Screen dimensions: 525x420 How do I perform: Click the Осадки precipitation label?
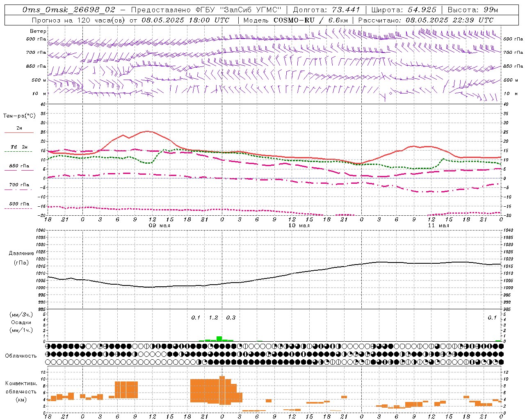[21, 322]
